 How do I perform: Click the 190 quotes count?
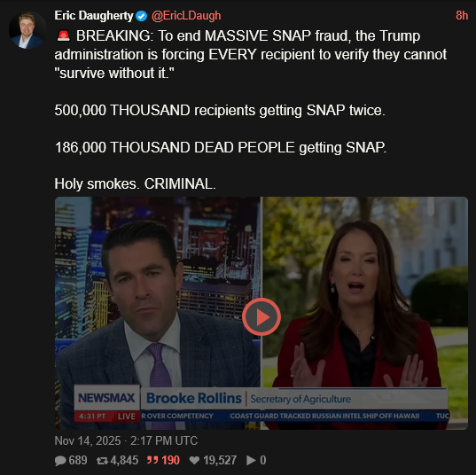point(170,461)
